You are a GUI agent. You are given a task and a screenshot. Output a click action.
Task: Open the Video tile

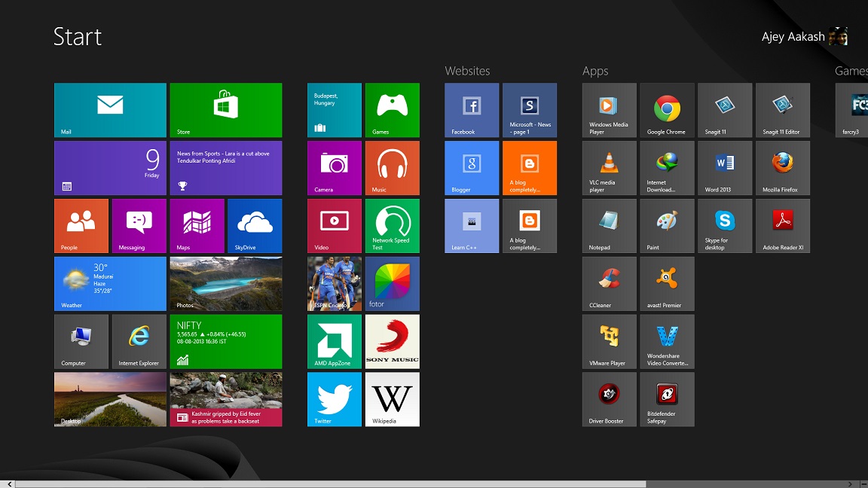335,226
